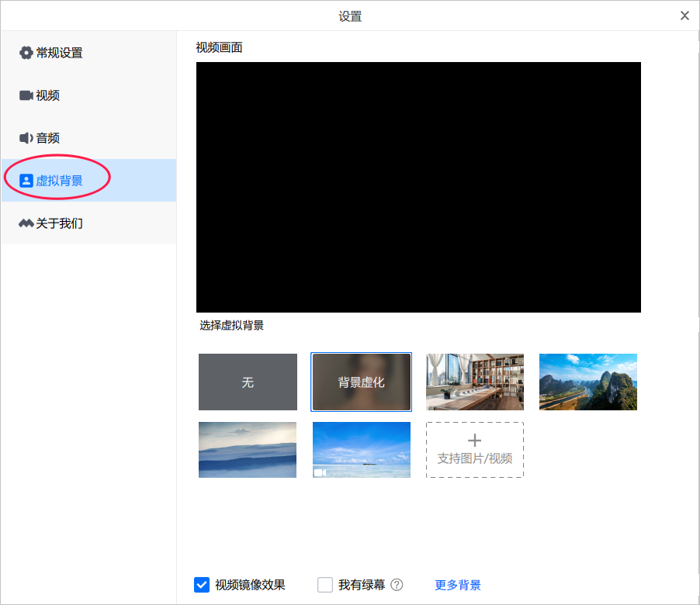Pick the karst mountain river background
700x605 pixels.
pos(588,382)
